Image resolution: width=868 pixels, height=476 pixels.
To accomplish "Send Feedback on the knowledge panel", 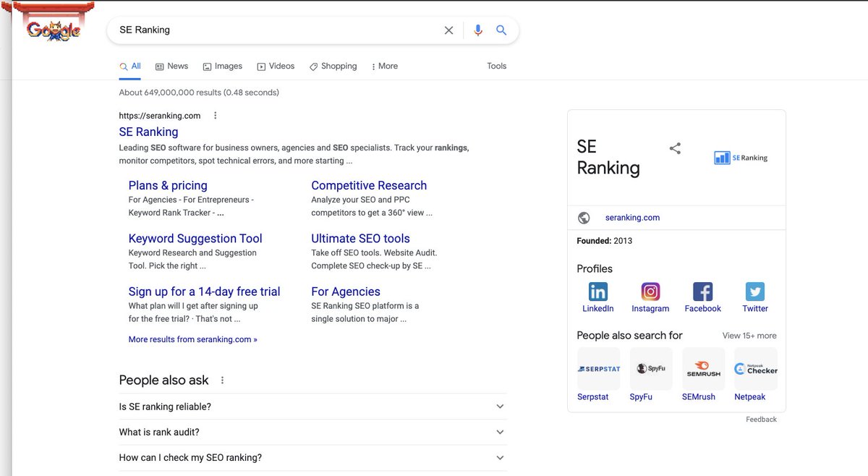I will 761,420.
